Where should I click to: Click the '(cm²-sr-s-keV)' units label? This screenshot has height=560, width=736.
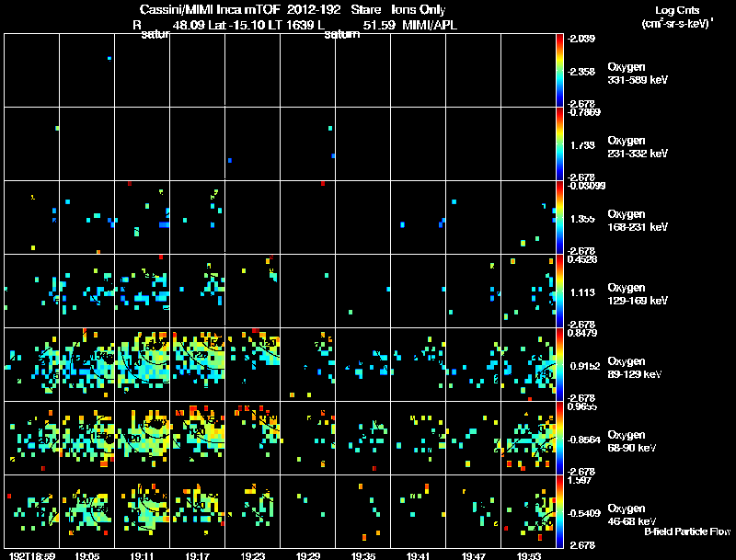676,24
